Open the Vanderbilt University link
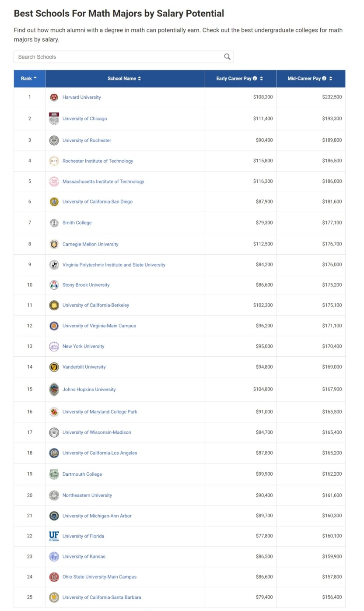Image resolution: width=364 pixels, height=611 pixels. pyautogui.click(x=84, y=367)
